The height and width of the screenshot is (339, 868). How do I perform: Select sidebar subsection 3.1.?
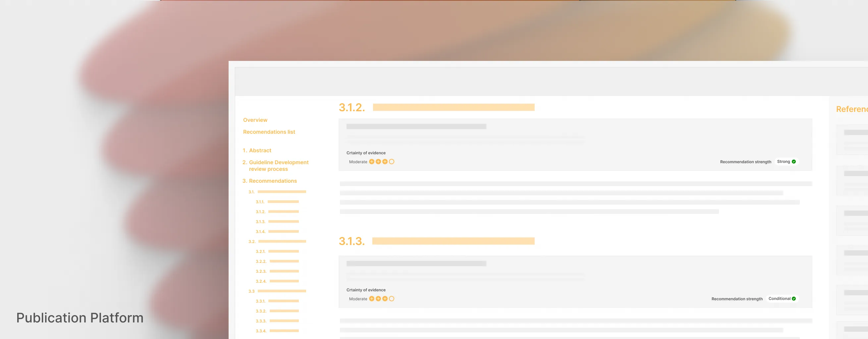point(277,192)
